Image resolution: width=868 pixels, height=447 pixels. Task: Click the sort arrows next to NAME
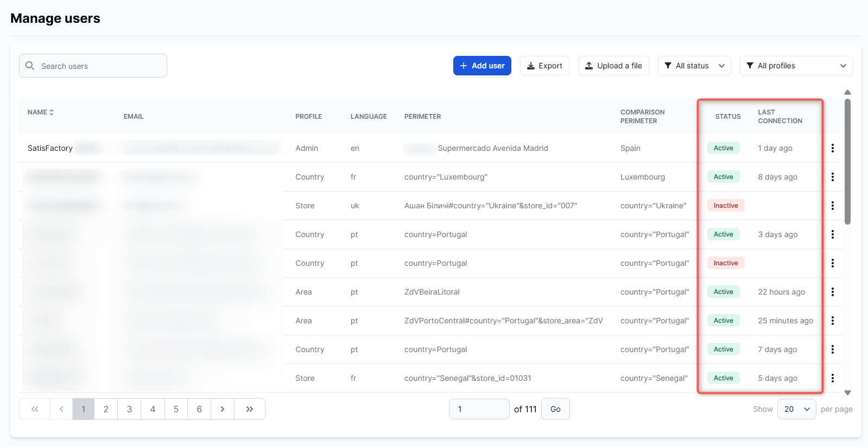point(52,112)
